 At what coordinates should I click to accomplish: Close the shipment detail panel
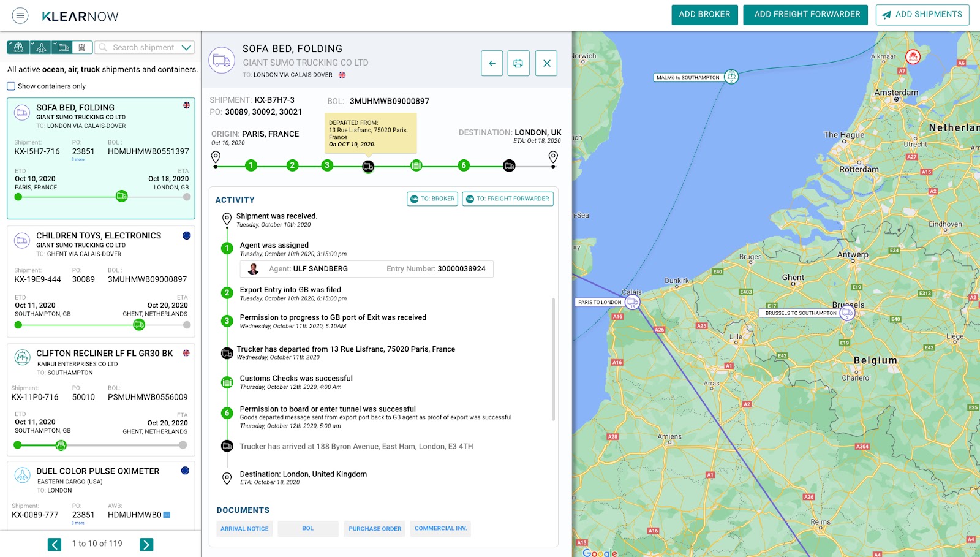click(x=546, y=63)
